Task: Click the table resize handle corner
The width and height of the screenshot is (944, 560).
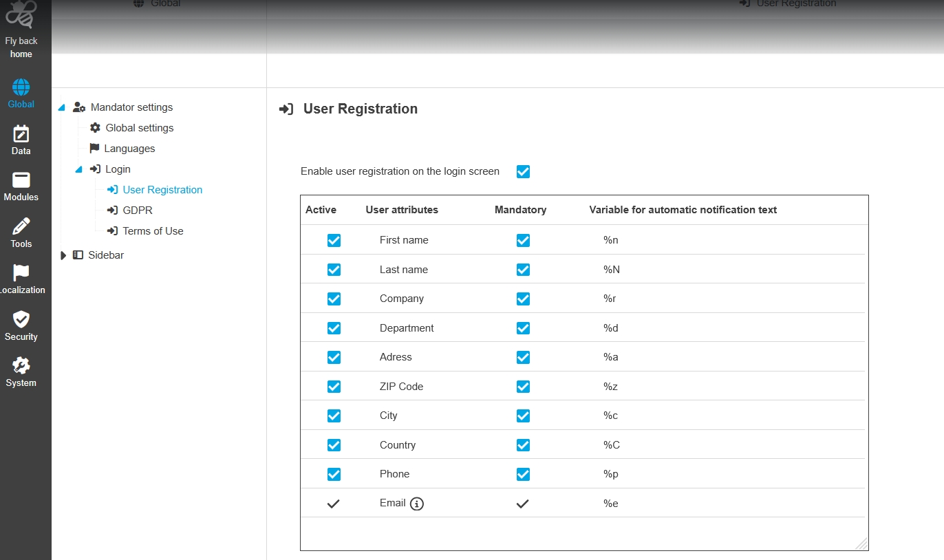Action: pos(861,543)
